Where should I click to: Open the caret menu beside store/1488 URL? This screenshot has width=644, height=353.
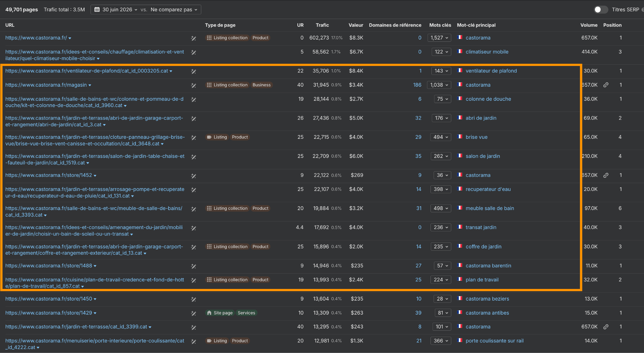[x=95, y=266]
